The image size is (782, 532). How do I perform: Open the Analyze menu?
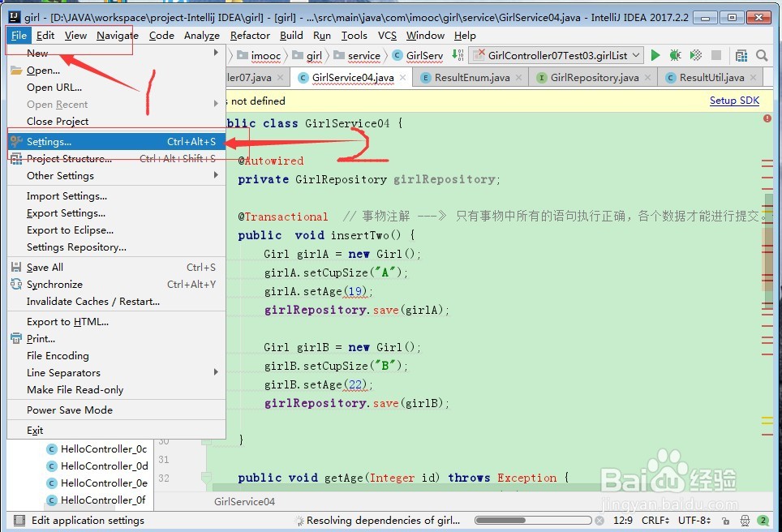202,36
